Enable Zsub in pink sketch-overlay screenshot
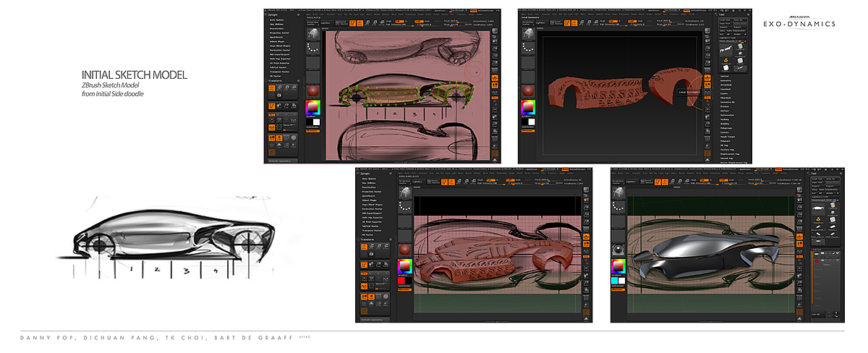Image resolution: width=868 pixels, height=353 pixels. tap(427, 21)
